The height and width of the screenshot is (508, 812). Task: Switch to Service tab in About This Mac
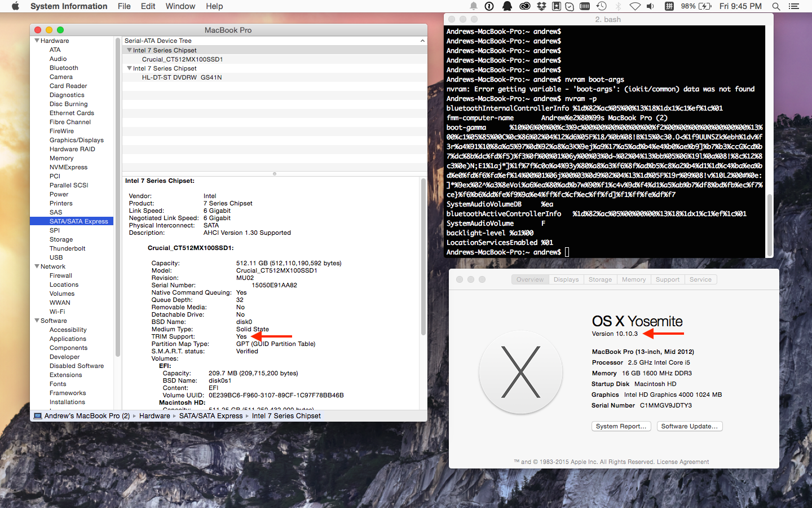[700, 279]
